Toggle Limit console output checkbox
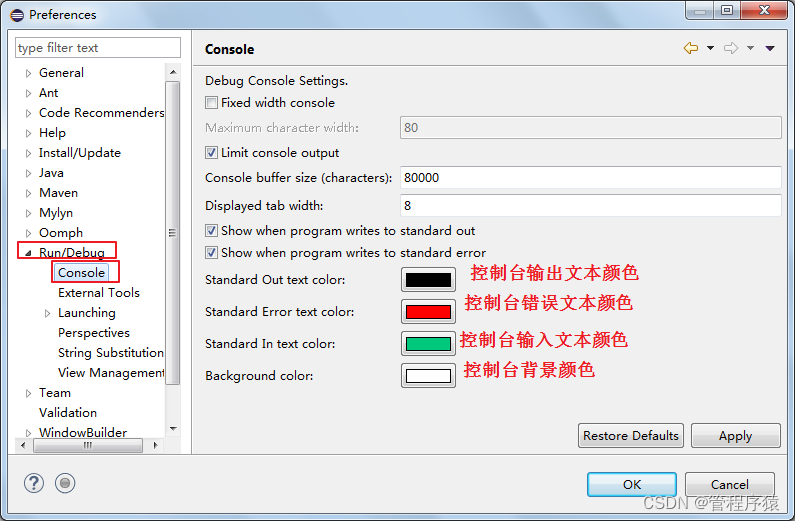 211,153
